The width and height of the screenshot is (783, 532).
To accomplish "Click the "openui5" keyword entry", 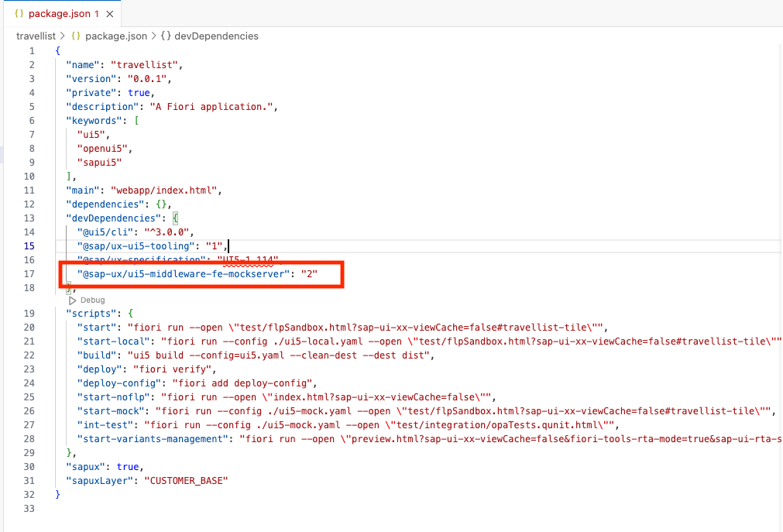I will [x=103, y=149].
